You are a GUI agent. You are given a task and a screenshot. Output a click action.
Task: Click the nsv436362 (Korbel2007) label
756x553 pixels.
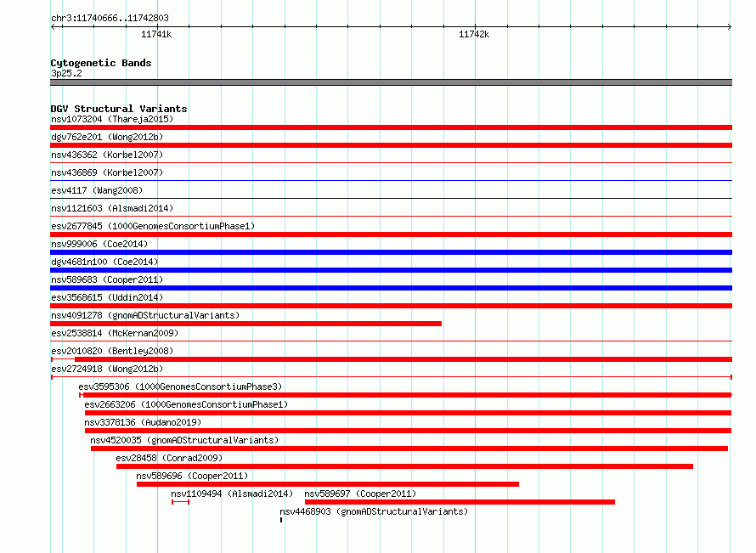107,155
